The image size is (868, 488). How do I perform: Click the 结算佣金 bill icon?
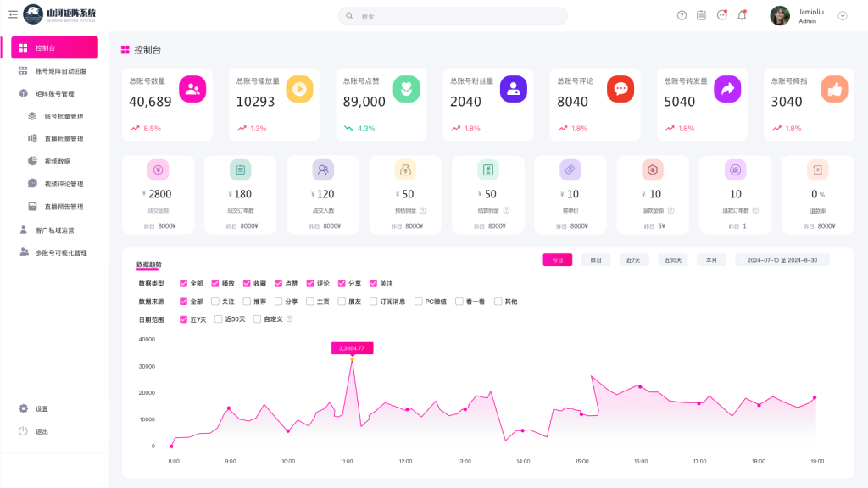pyautogui.click(x=488, y=169)
